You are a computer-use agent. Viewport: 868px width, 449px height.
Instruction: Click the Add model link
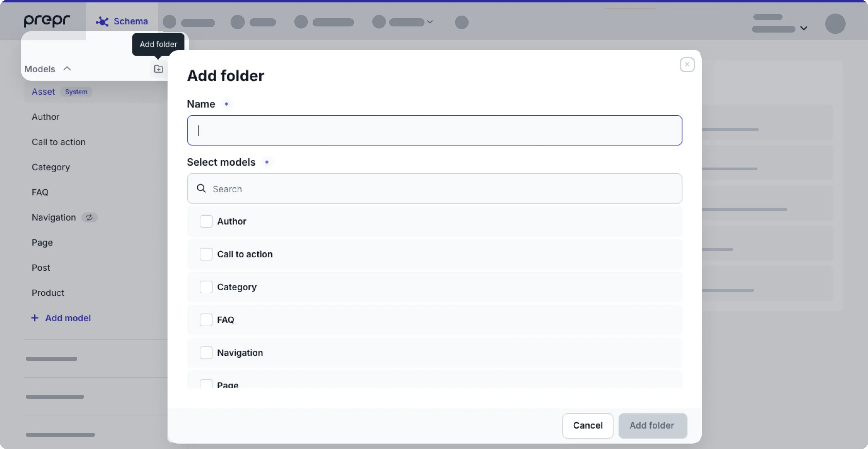click(67, 318)
